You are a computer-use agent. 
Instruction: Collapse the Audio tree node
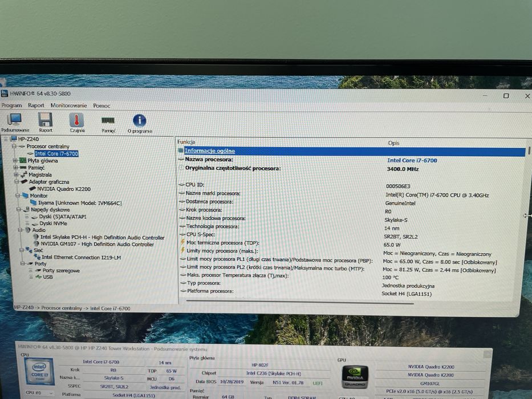click(x=21, y=230)
